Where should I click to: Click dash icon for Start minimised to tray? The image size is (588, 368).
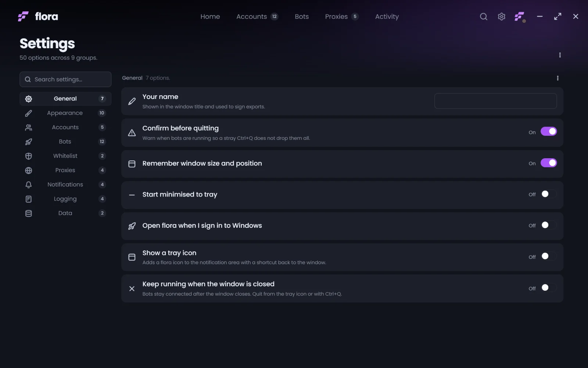click(132, 195)
